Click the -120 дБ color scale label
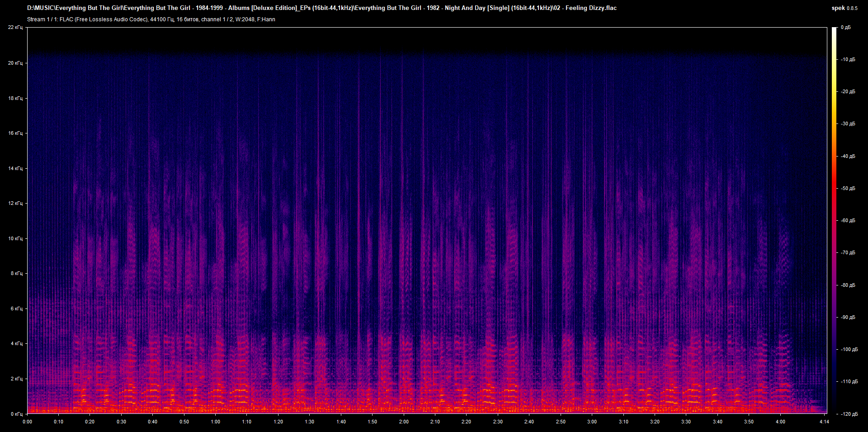The width and height of the screenshot is (868, 432). click(849, 414)
